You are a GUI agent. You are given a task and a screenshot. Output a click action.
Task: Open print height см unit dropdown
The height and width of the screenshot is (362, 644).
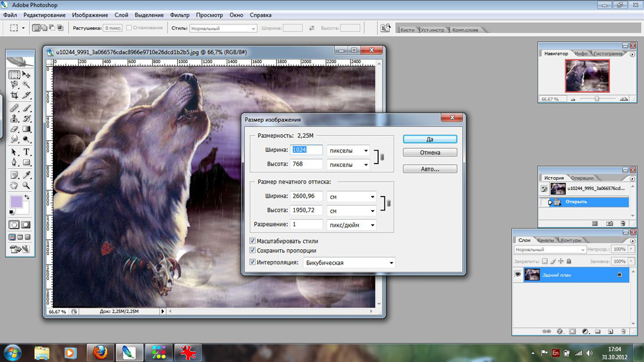pyautogui.click(x=352, y=211)
